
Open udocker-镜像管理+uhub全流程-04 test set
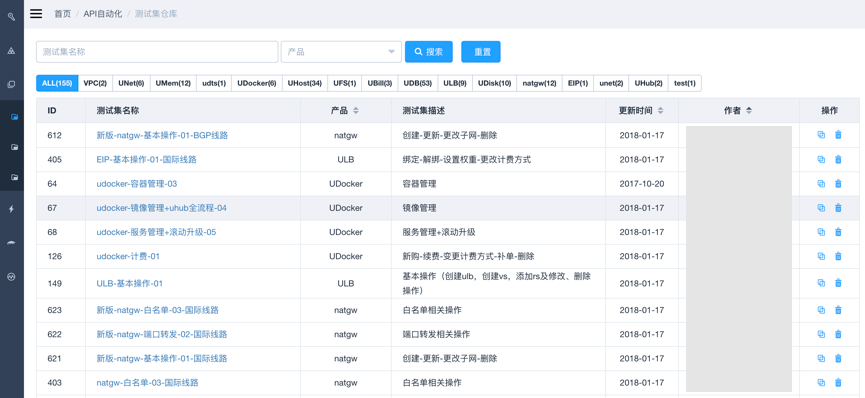[162, 208]
